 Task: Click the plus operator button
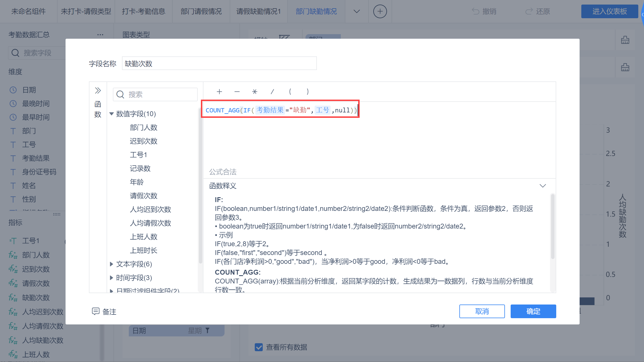click(219, 92)
